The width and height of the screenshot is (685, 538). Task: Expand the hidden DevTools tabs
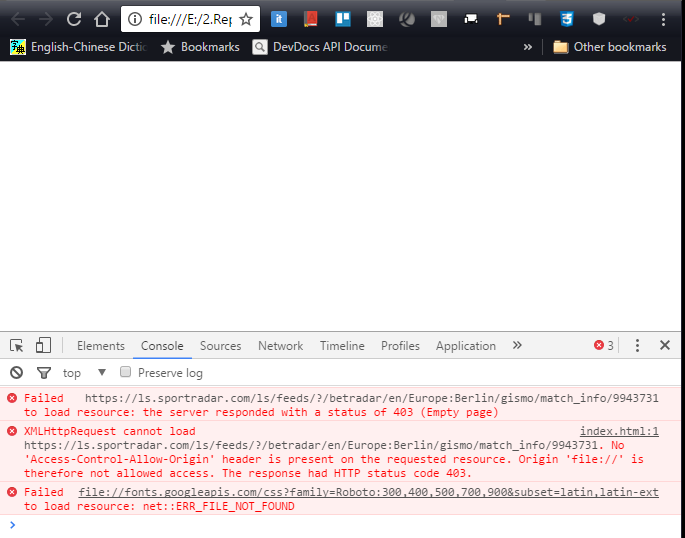[x=517, y=346]
